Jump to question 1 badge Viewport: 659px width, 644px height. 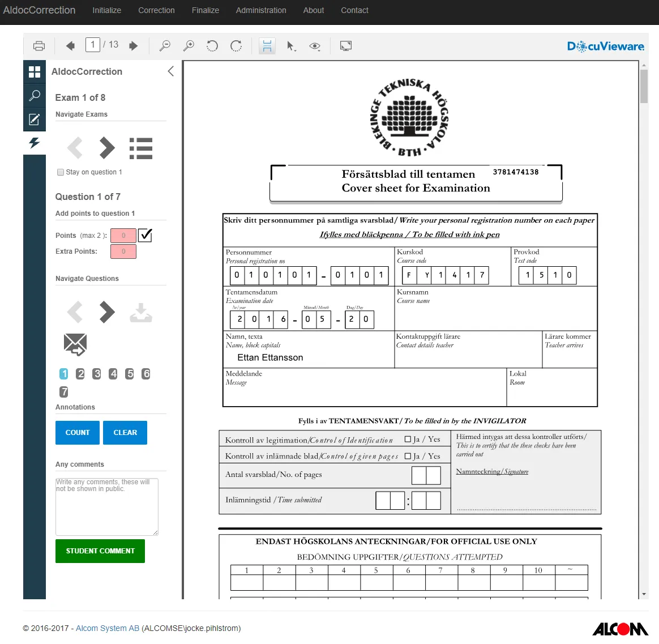click(x=64, y=374)
